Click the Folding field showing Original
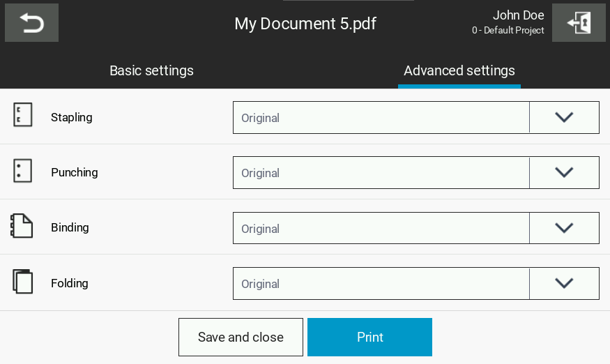The image size is (610, 364). (x=381, y=283)
